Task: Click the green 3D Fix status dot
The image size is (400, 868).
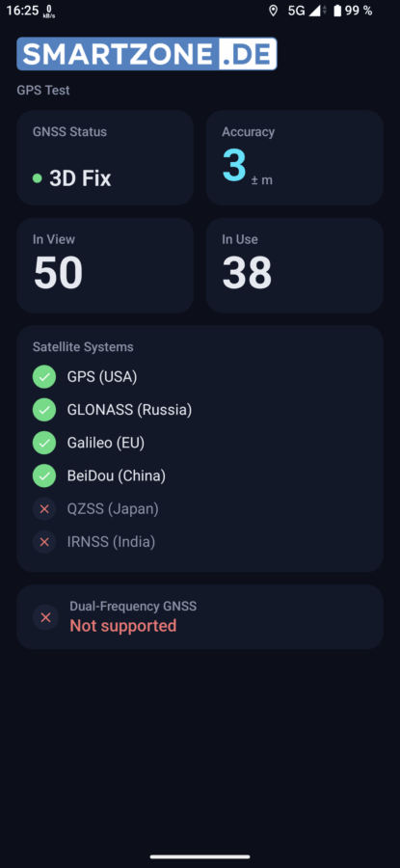Action: (x=37, y=178)
